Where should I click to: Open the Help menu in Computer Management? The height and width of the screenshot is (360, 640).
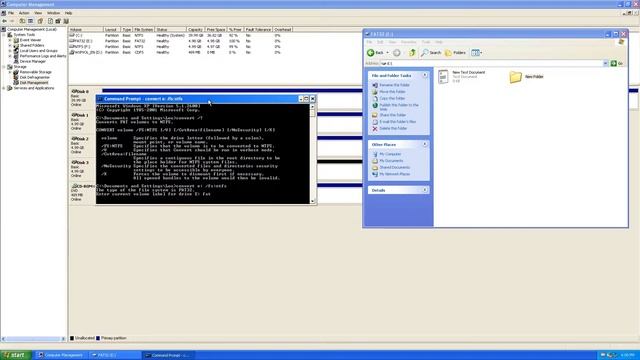(x=68, y=13)
